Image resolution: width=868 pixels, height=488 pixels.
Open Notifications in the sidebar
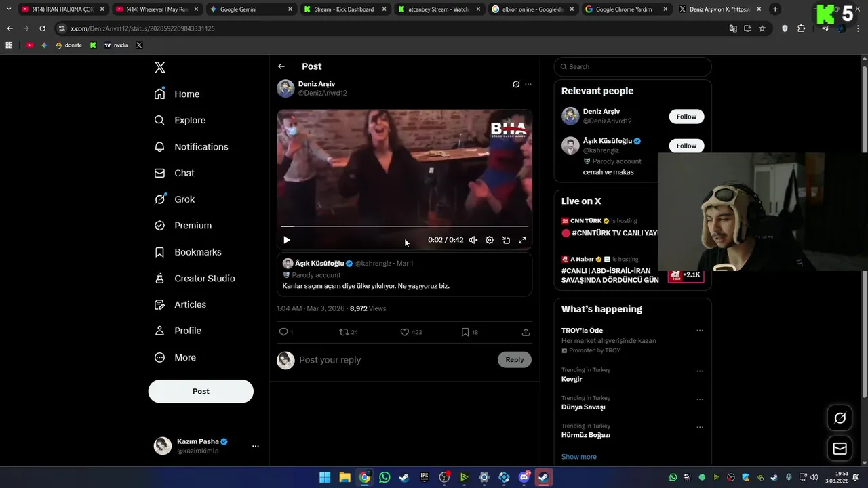191,146
